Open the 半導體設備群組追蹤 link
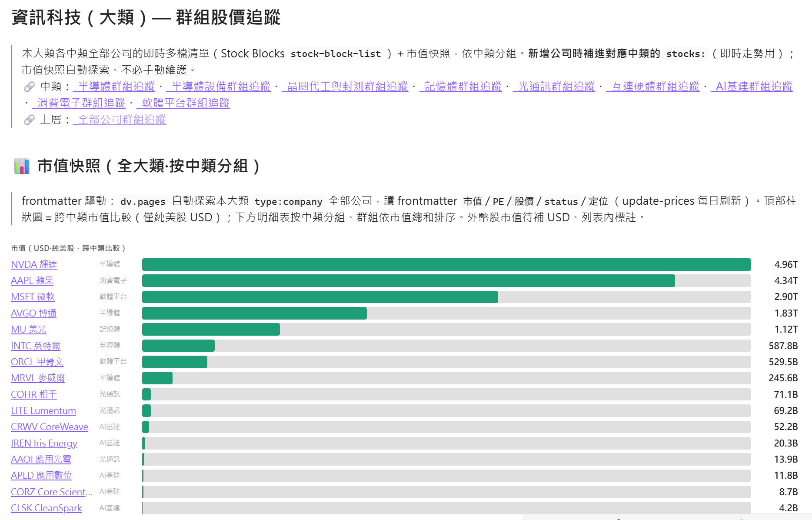 [218, 87]
